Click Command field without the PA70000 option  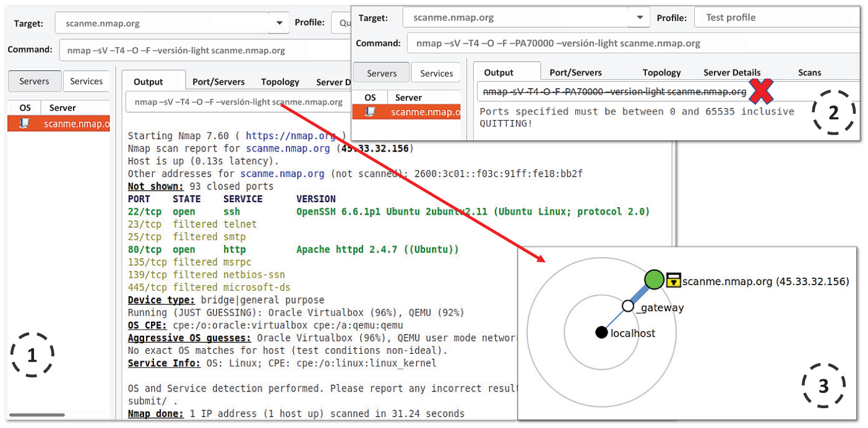205,50
